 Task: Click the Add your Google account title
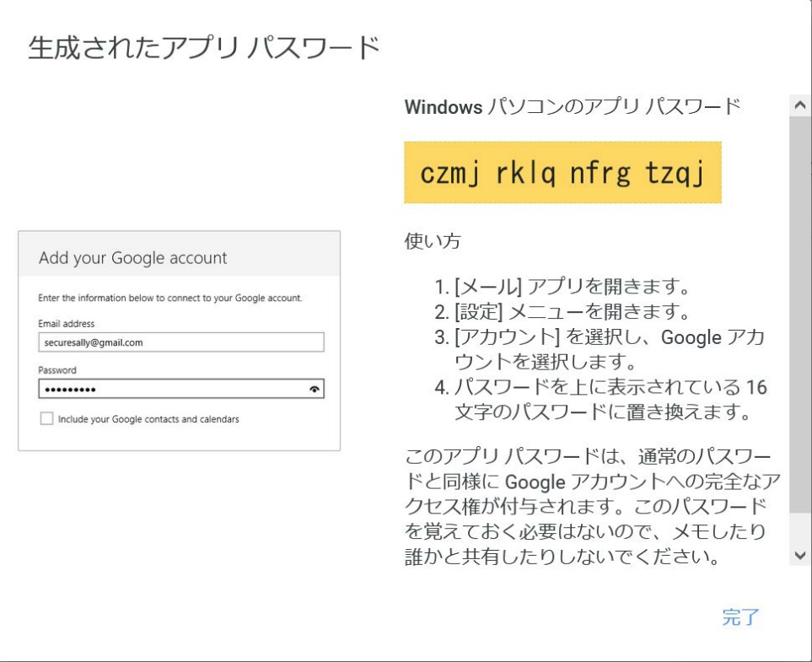tap(133, 257)
